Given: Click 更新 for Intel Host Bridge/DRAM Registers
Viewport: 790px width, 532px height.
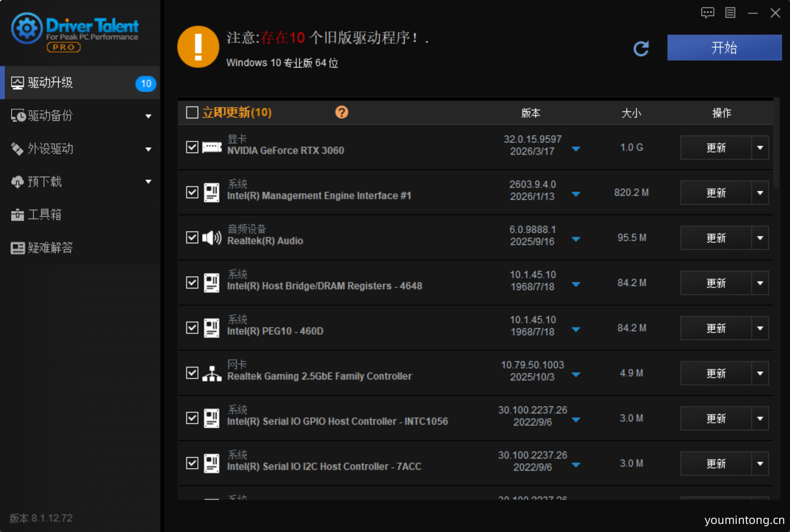Looking at the screenshot, I should [716, 283].
